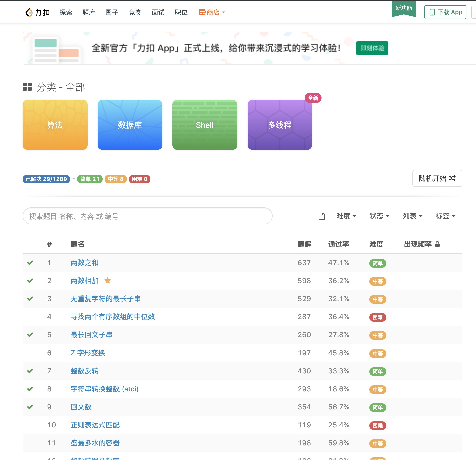Viewport: 476px width, 460px height.
Task: Expand the 难度 dropdown filter
Action: pyautogui.click(x=346, y=216)
